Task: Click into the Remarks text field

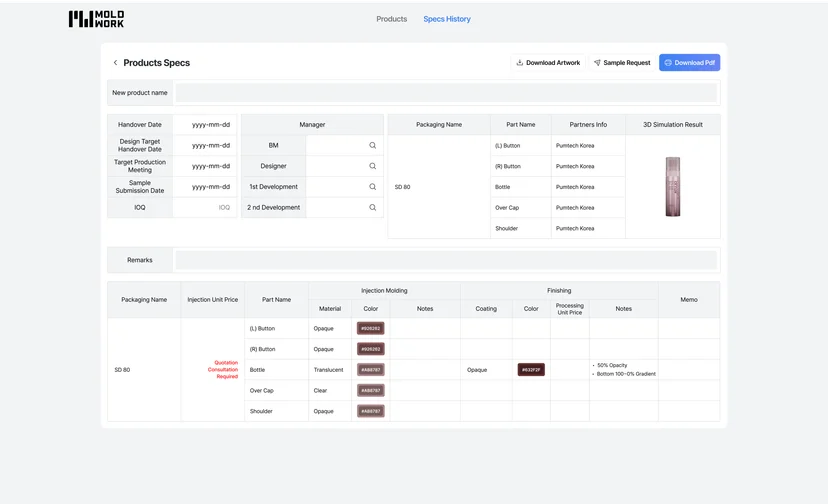Action: [x=446, y=260]
